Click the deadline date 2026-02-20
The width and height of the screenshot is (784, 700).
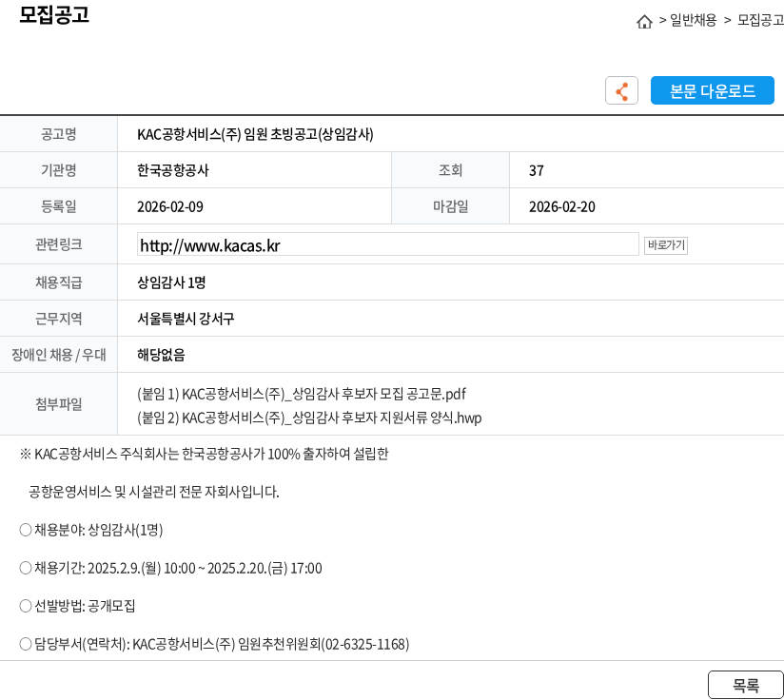(x=562, y=206)
